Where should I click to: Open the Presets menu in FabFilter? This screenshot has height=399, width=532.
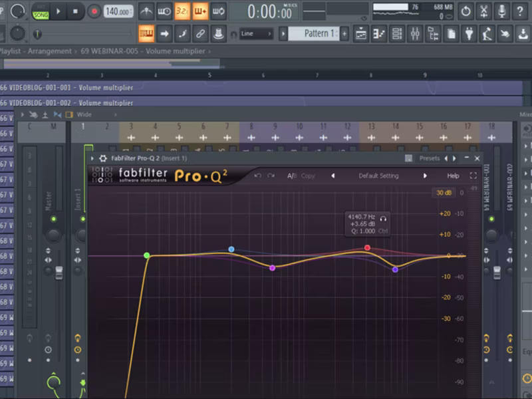coord(431,158)
